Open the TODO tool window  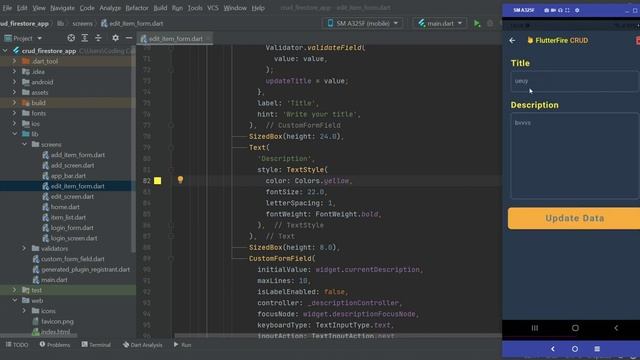click(x=17, y=345)
